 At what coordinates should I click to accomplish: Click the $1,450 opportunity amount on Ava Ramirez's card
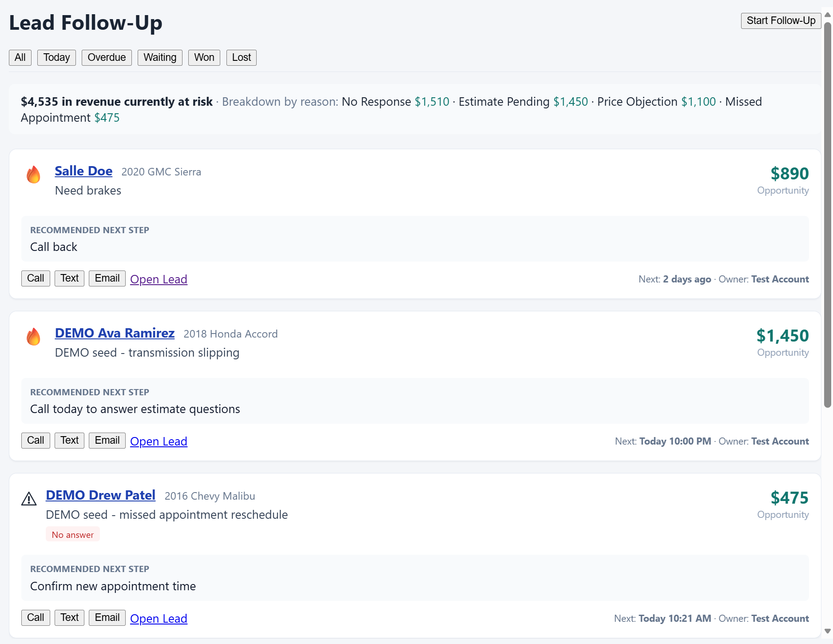click(x=782, y=336)
